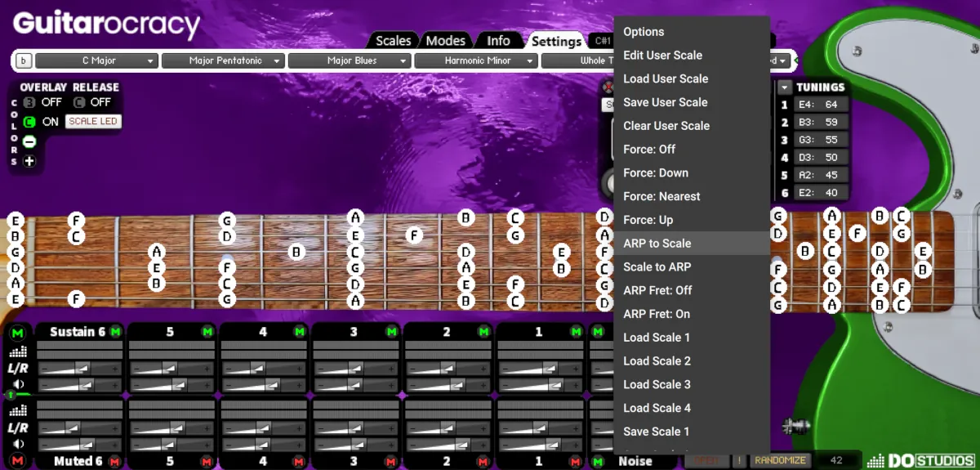Open the C Major scale dropdown
The height and width of the screenshot is (470, 980).
tap(96, 60)
